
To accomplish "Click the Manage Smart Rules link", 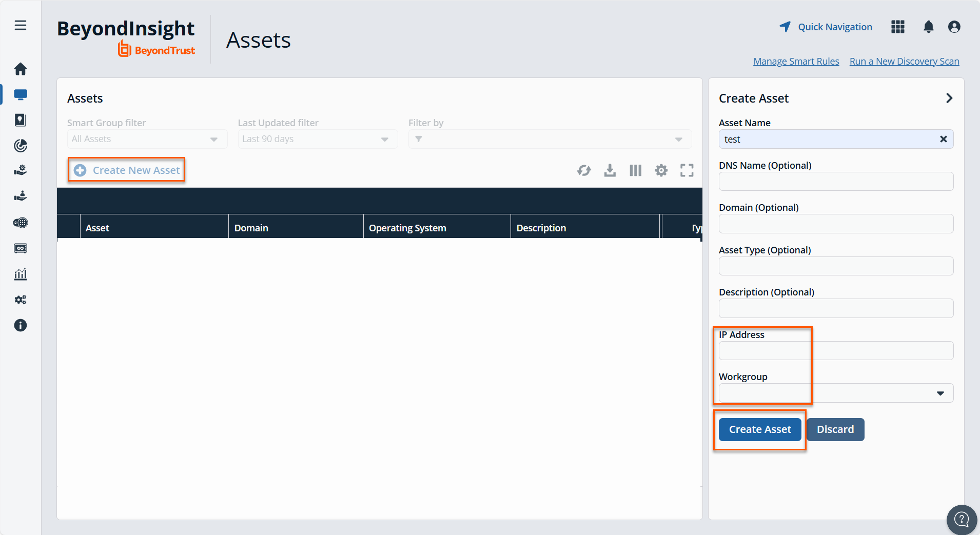I will pos(796,61).
